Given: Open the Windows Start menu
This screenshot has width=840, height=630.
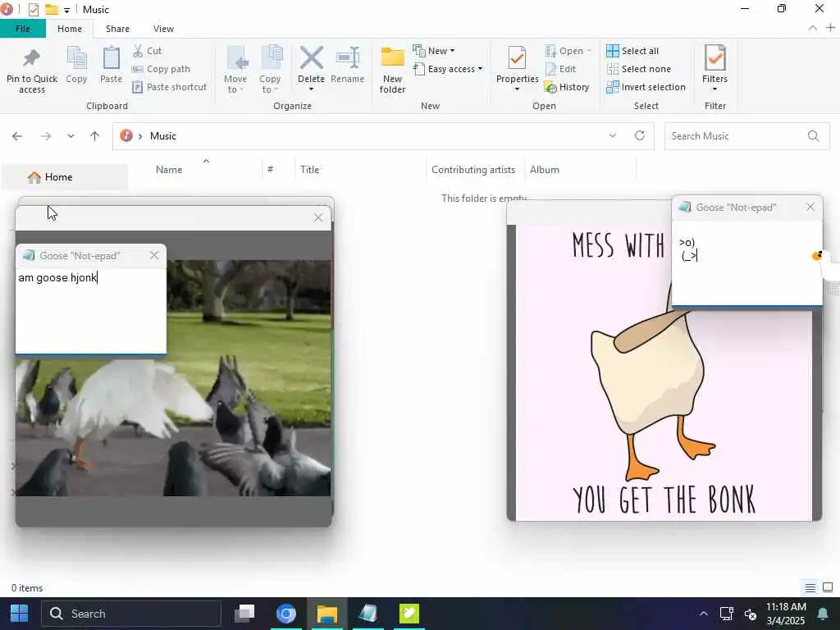Looking at the screenshot, I should tap(20, 614).
